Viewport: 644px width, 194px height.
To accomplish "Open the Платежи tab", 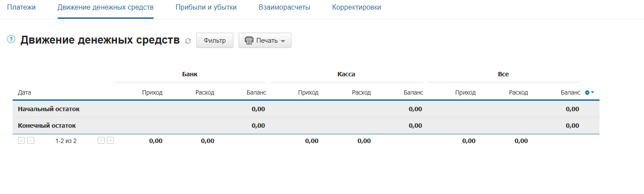I will [x=21, y=7].
